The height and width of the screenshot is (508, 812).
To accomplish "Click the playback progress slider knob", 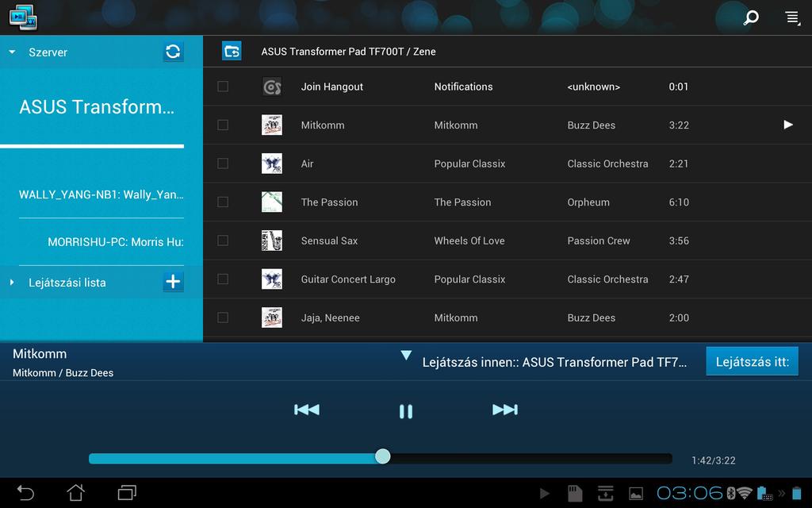I will pos(383,456).
